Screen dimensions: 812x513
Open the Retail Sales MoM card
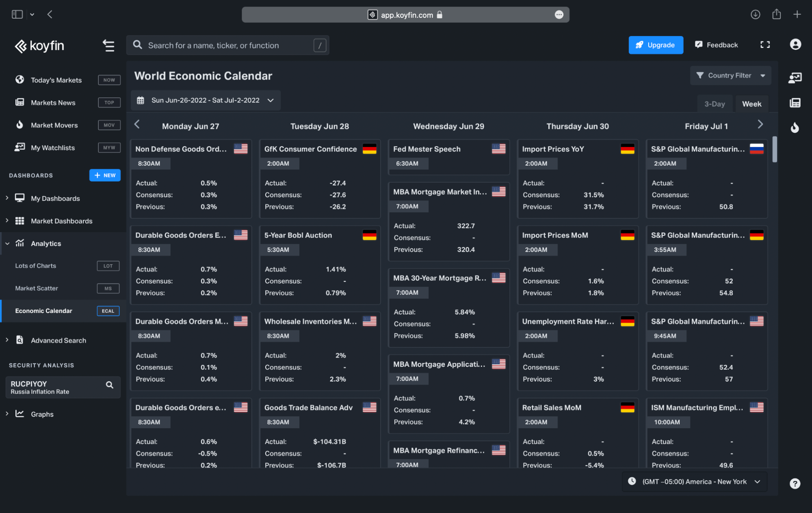[x=577, y=433]
